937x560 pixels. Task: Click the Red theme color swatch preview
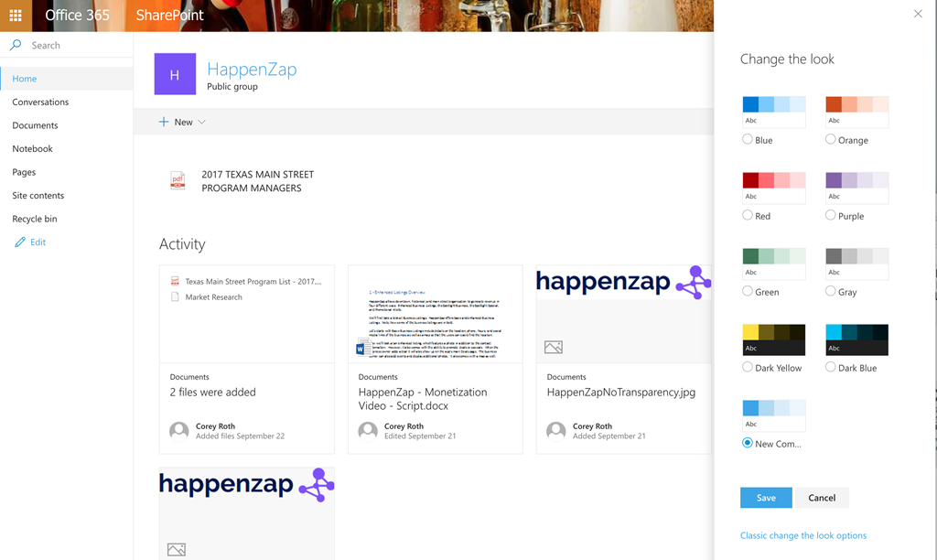(774, 188)
